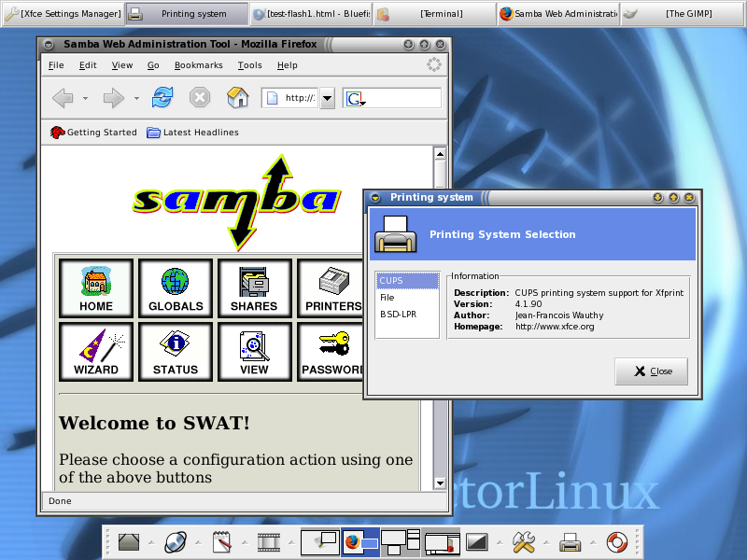Open the SWAT HOME icon button
Viewport: 747px width, 560px height.
[96, 288]
